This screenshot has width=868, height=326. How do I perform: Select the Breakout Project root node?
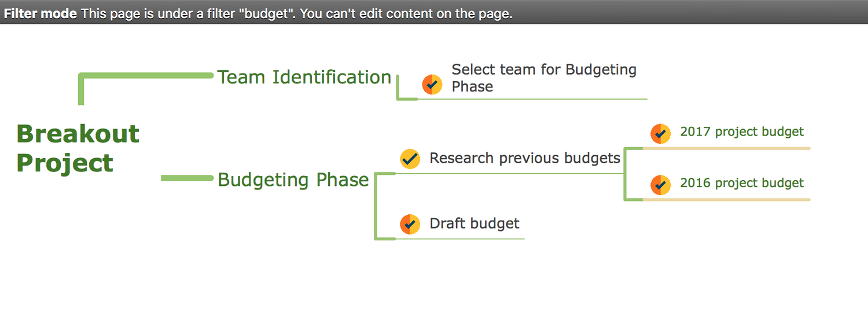[x=78, y=148]
